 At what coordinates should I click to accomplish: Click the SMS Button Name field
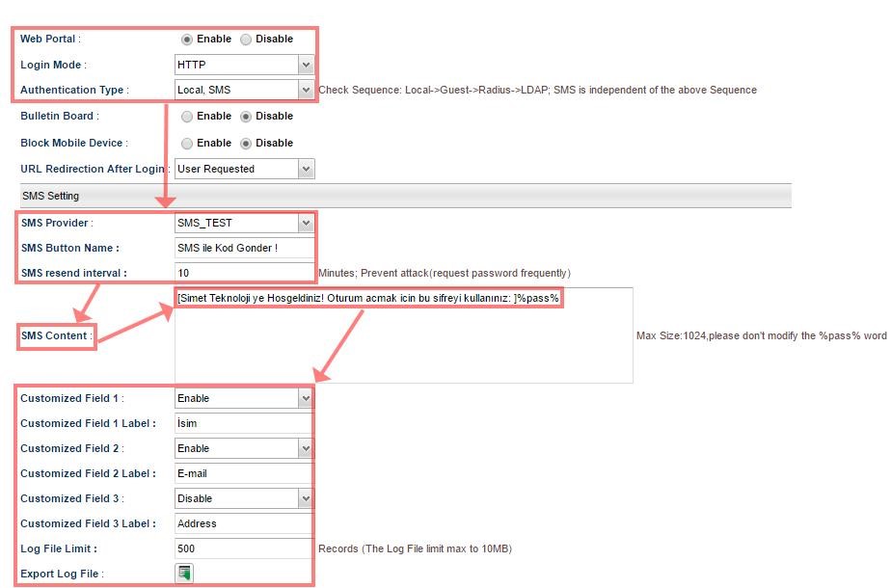pyautogui.click(x=245, y=248)
